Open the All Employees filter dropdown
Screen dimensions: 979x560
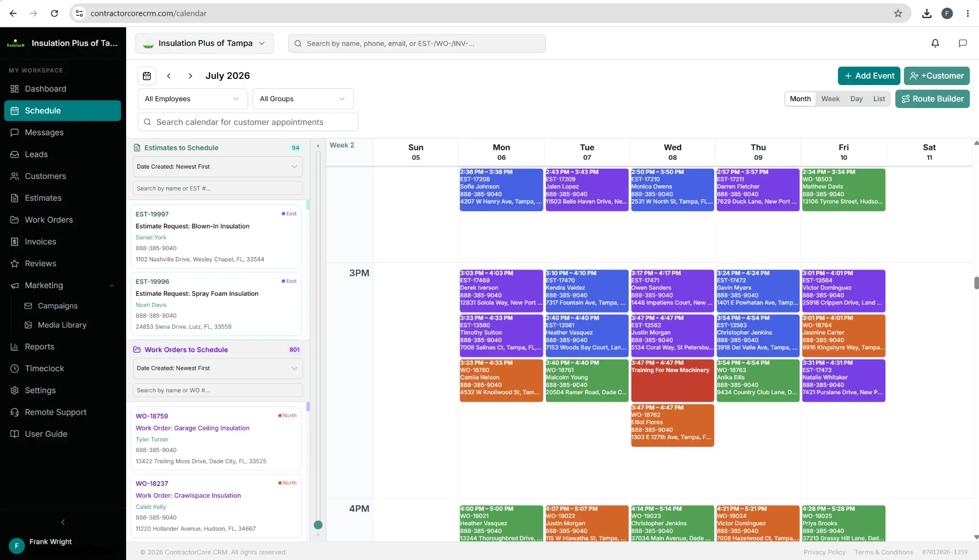pos(193,99)
